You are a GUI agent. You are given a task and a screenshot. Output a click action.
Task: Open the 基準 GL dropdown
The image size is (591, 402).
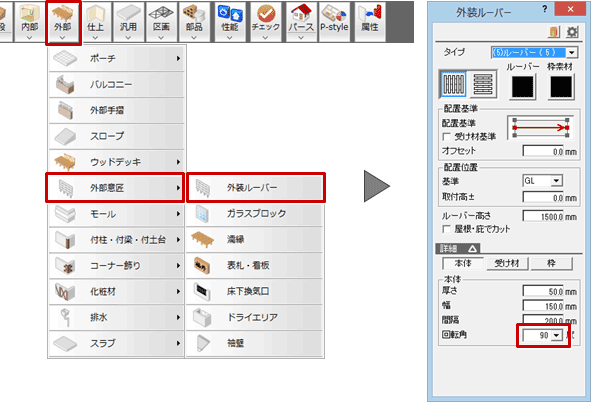pos(556,181)
